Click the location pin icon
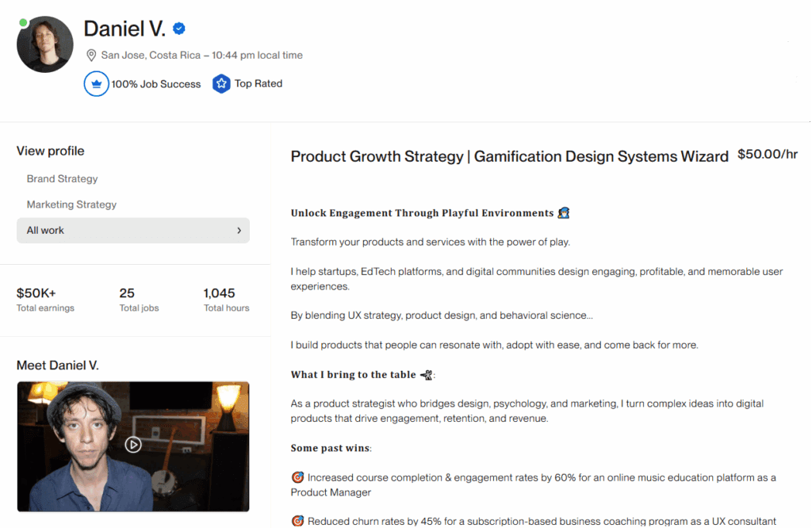This screenshot has width=812, height=528. point(91,55)
